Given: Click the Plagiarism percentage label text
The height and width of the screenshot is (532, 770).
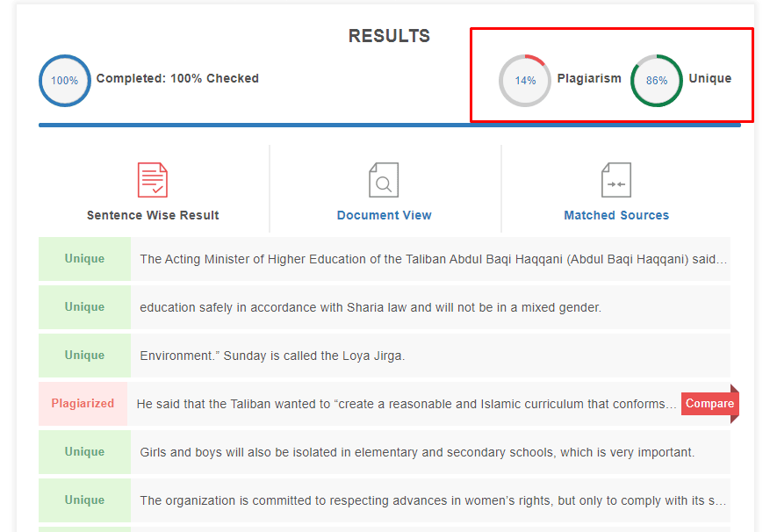Looking at the screenshot, I should click(x=589, y=79).
